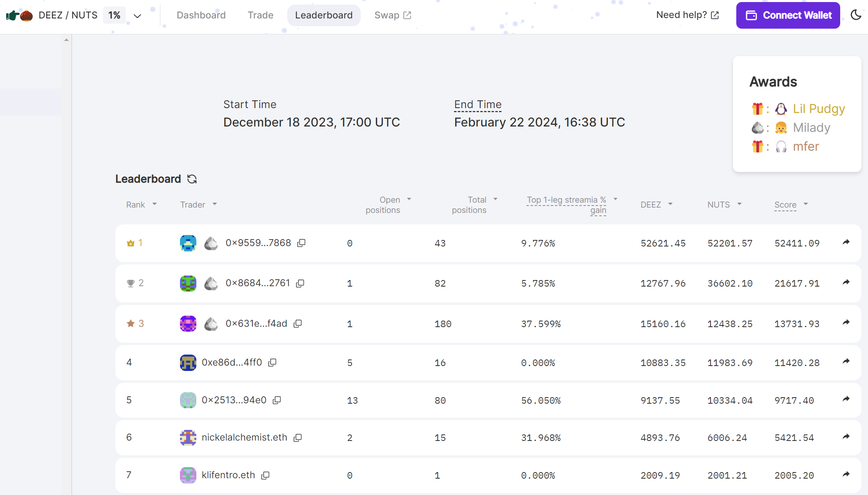Click the share arrow on rank 4 row

coord(846,362)
